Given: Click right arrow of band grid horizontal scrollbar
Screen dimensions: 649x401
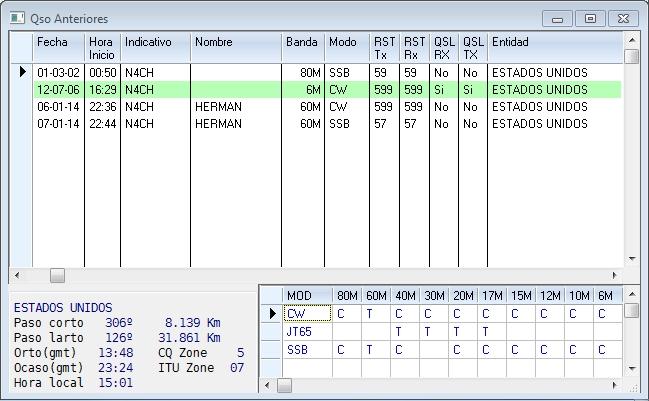Looking at the screenshot, I should 614,384.
